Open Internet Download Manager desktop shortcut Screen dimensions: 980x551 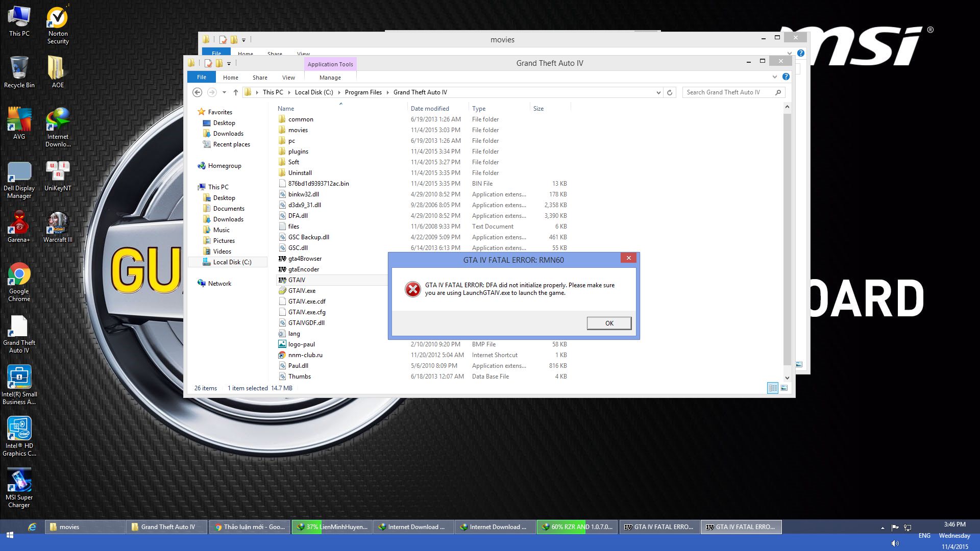(x=58, y=127)
